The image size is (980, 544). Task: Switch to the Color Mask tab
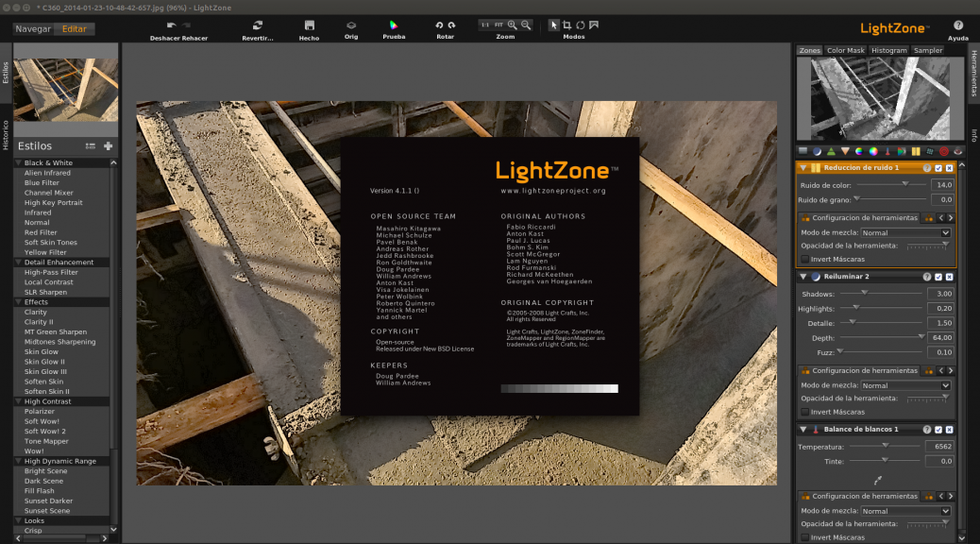click(845, 49)
